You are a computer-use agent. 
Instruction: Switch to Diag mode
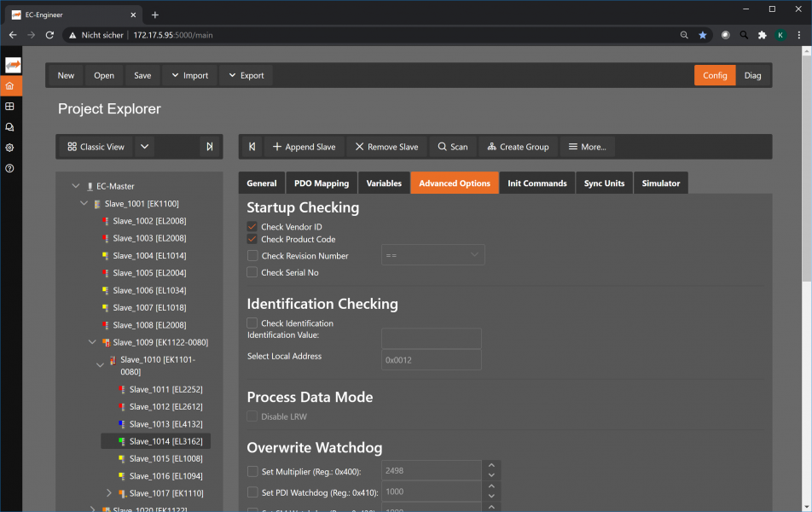[x=752, y=75]
